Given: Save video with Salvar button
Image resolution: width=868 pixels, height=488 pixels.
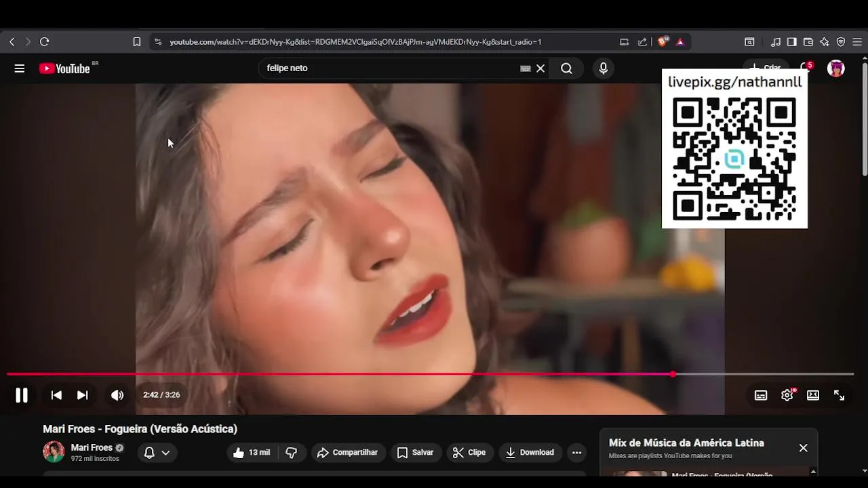Looking at the screenshot, I should point(415,453).
